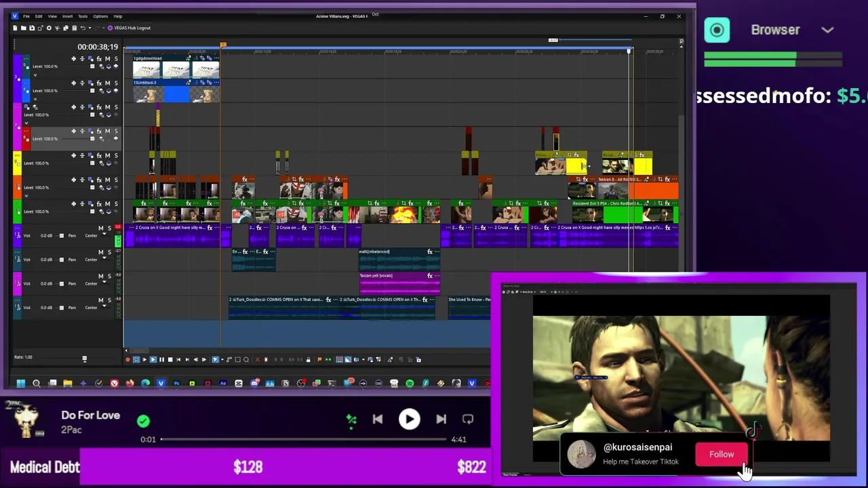Toggle shuffle in music player
The width and height of the screenshot is (868, 488).
coord(351,420)
